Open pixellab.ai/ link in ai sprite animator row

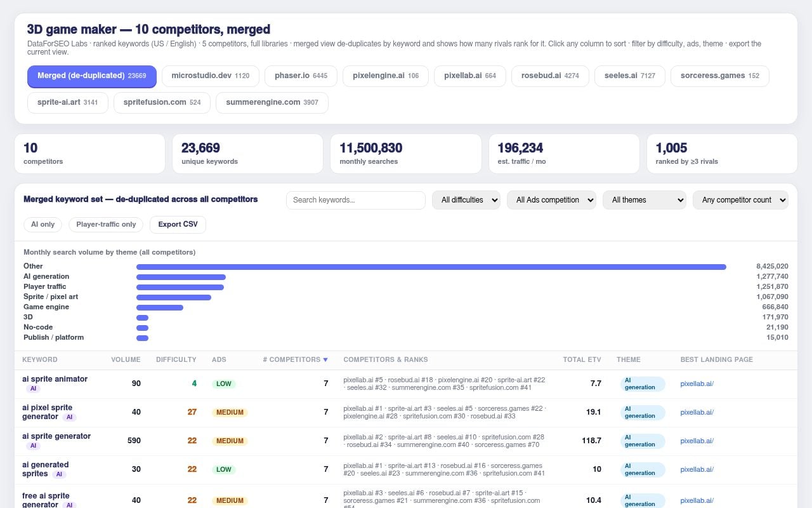click(x=697, y=384)
